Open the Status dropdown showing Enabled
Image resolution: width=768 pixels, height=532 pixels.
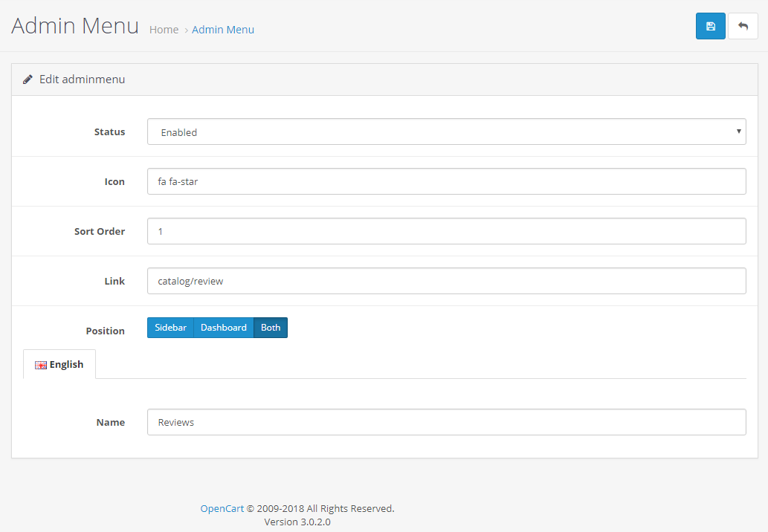coord(446,132)
